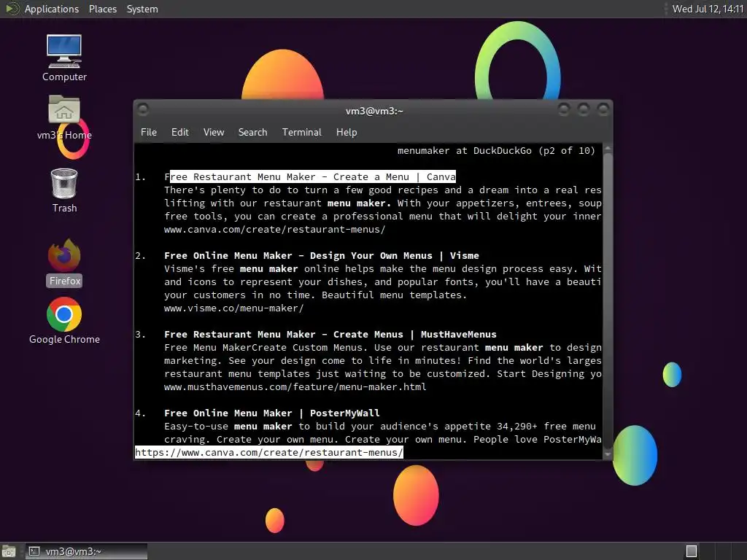Image resolution: width=747 pixels, height=560 pixels.
Task: Select the Trash desktop icon
Action: click(x=64, y=190)
